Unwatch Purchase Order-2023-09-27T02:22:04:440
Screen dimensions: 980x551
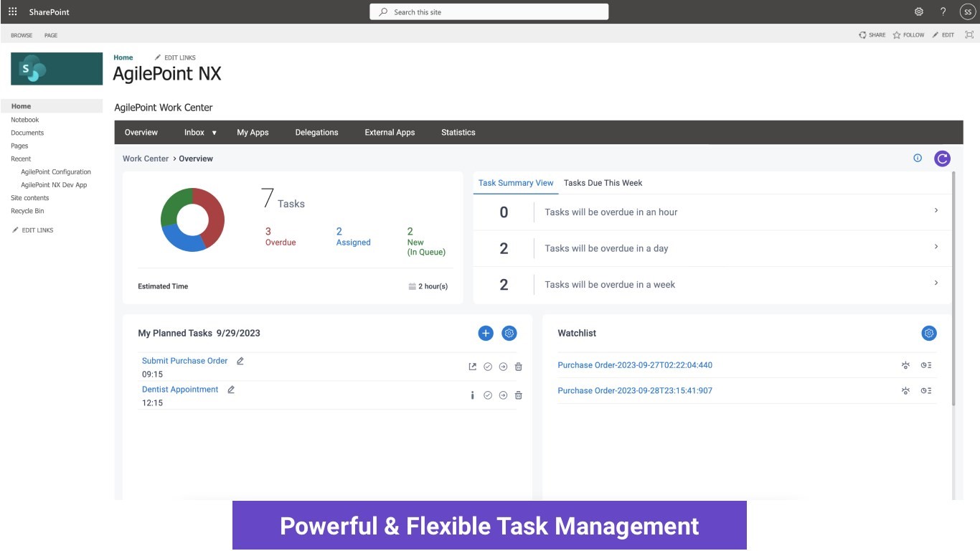(905, 365)
